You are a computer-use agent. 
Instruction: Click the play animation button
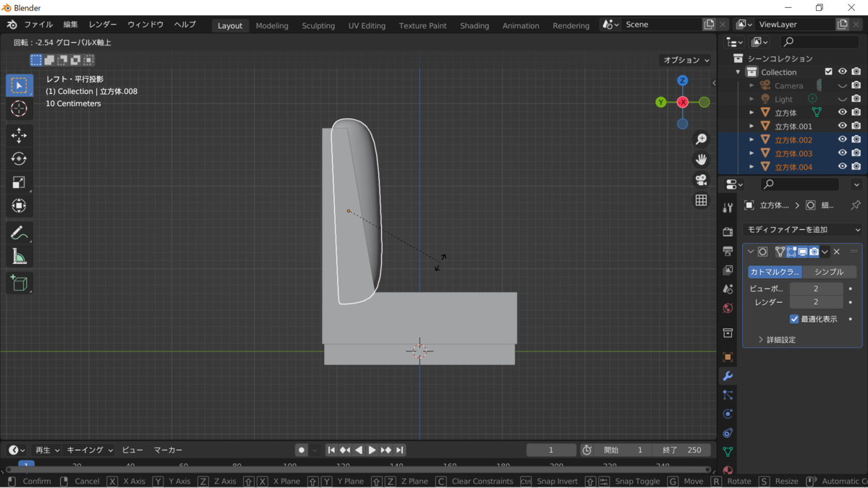click(373, 450)
